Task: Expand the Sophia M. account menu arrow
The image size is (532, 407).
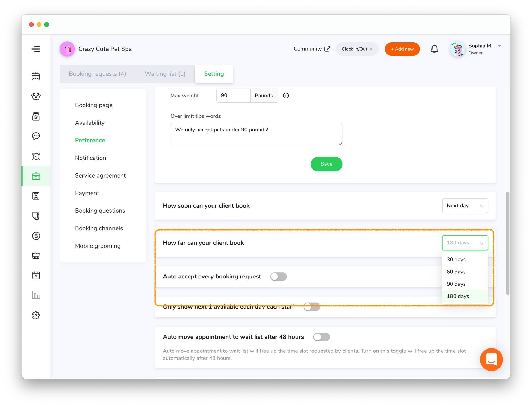Action: [x=499, y=46]
